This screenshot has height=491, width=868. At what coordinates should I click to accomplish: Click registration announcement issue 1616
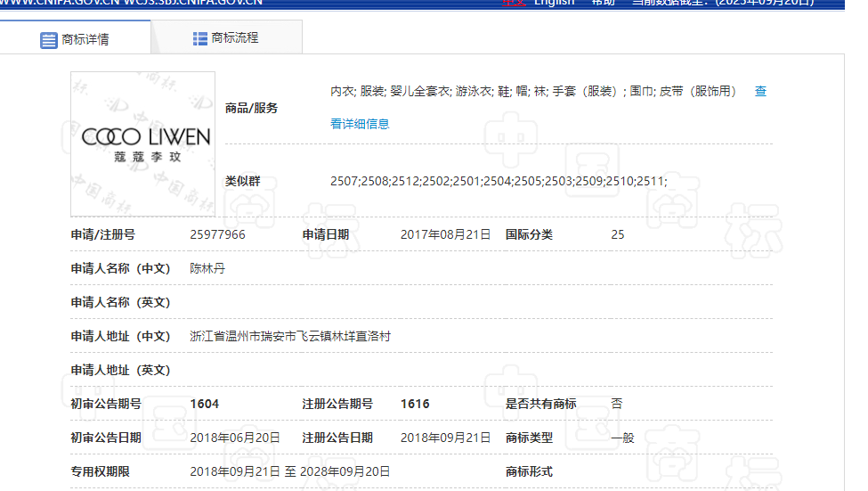415,404
